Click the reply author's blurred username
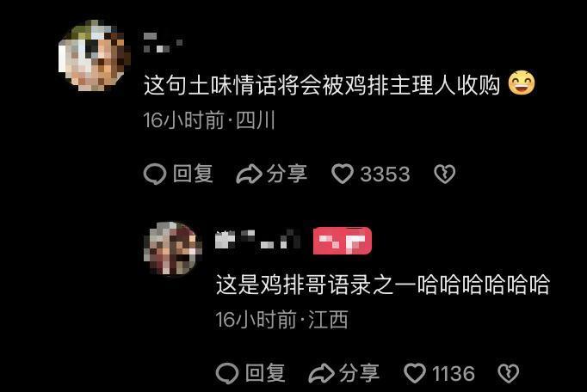Screen dimensions: 587x392 coord(258,239)
